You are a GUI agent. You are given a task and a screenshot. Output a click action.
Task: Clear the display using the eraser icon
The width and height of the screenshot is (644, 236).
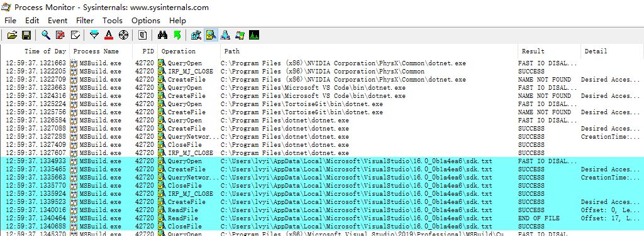[x=75, y=35]
